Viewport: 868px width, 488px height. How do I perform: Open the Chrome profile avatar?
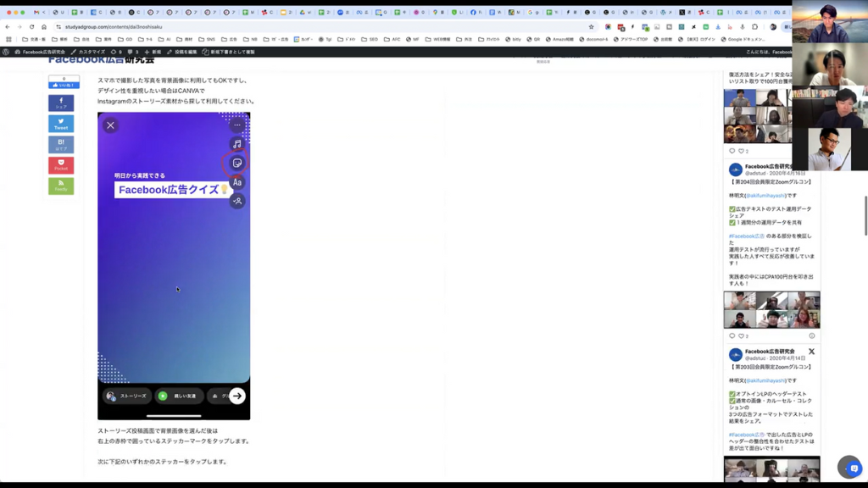point(773,26)
